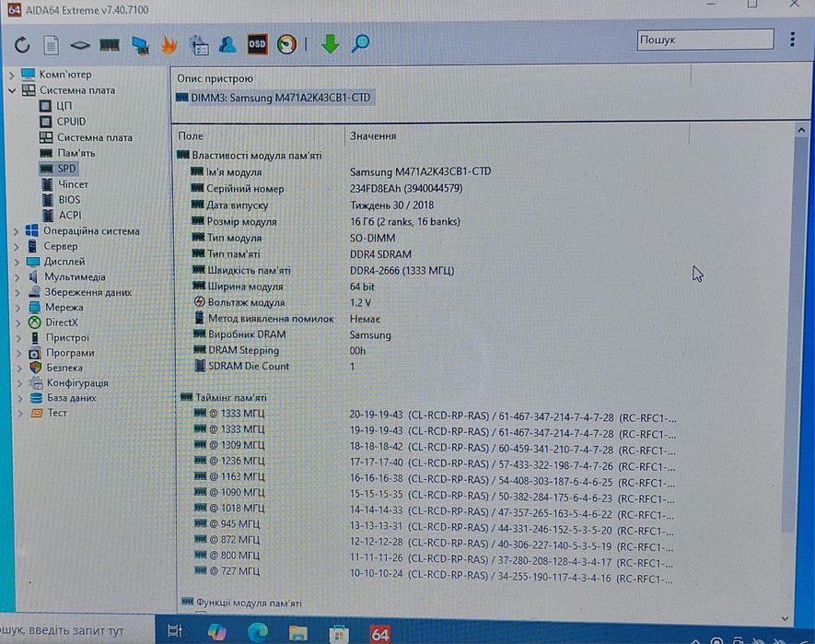Expand the Сервер tree node
This screenshot has height=644, width=815.
17,247
